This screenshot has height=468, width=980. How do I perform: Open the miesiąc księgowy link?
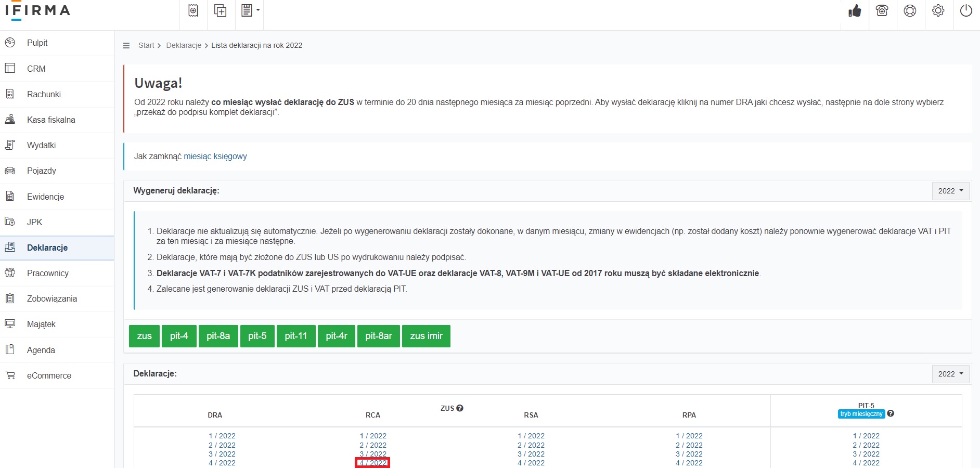point(215,156)
